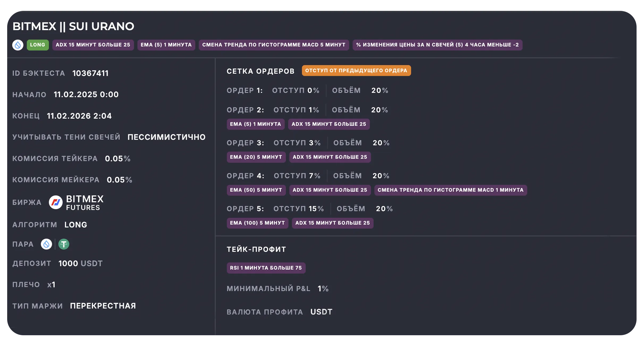Click the СМЕНА ТРЕНДА ПО ГИСТОГРАММЕ MACD 1 МИНУТА condition
Screen dimensions: 644x344
[450, 190]
